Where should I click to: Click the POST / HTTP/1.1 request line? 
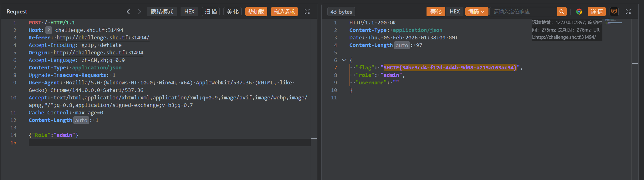point(52,22)
